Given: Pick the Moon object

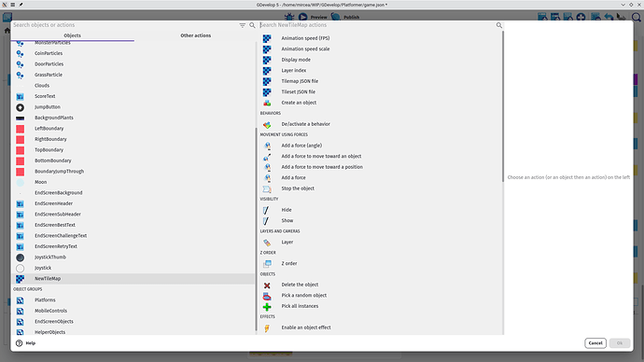Looking at the screenshot, I should 133,182.
